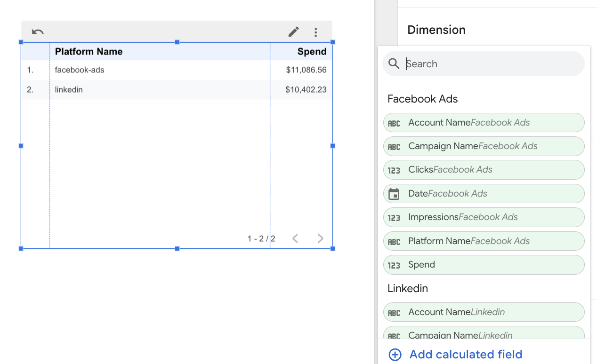Choose the Clicks Facebook Ads field
597x364 pixels.
coord(484,170)
